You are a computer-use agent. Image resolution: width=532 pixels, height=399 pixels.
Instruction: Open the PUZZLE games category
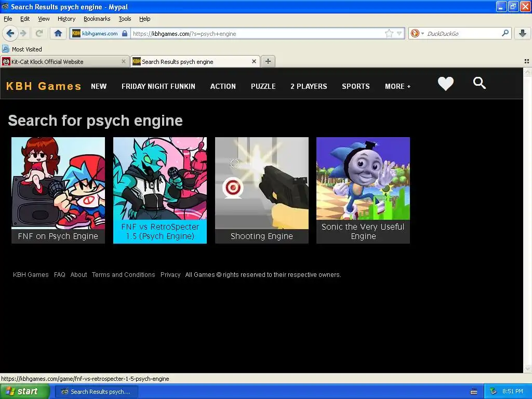263,86
